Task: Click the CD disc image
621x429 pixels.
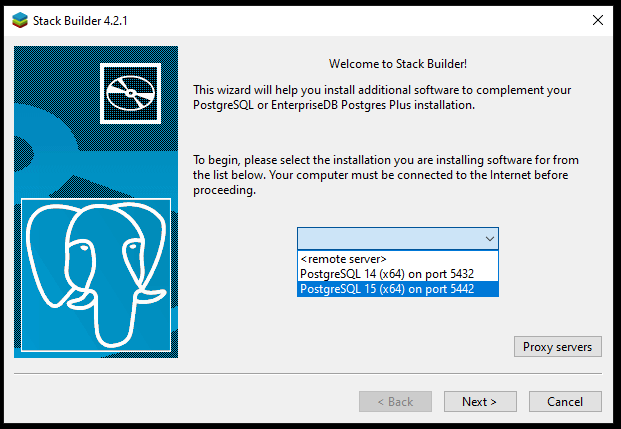Action: point(130,93)
